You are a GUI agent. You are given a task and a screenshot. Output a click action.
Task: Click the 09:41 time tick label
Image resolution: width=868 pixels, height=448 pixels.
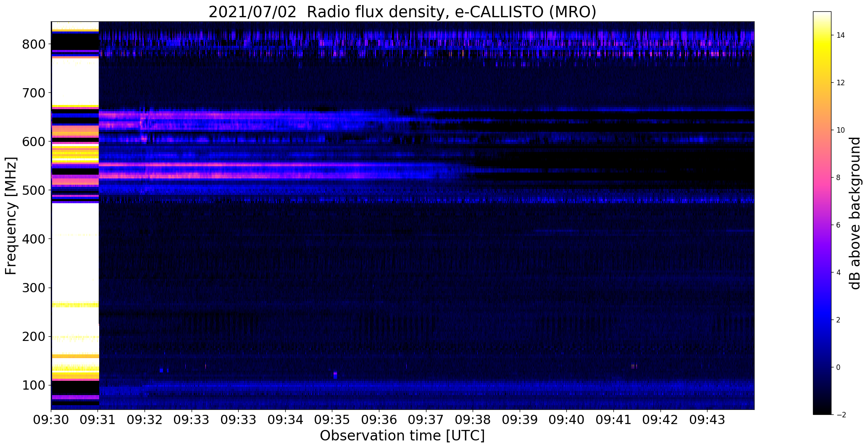pyautogui.click(x=613, y=420)
